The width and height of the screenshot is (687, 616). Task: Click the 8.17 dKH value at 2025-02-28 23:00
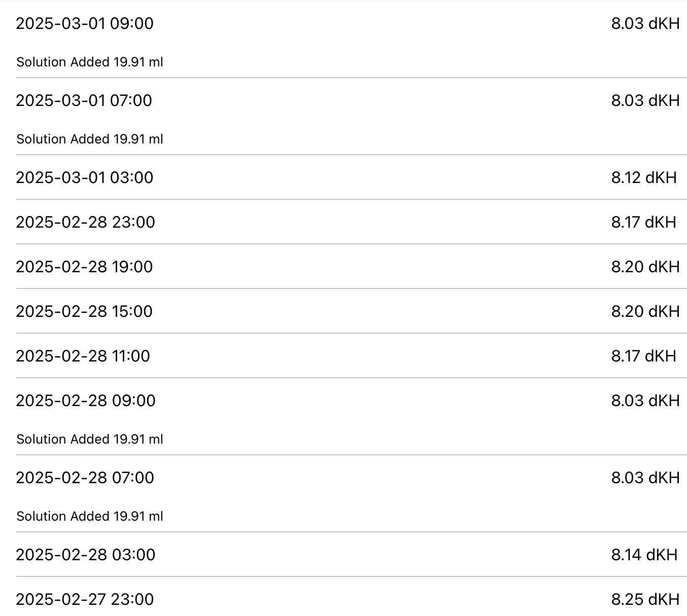644,223
